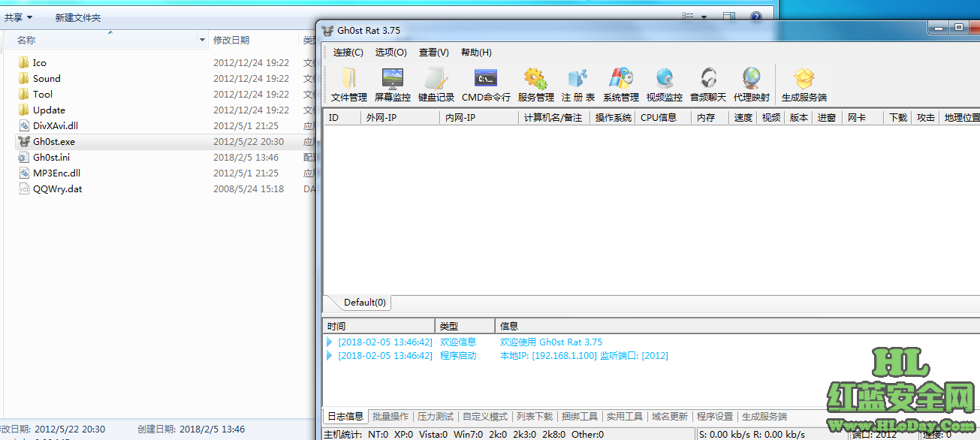Expand the view options arrow in Explorer

click(x=704, y=17)
